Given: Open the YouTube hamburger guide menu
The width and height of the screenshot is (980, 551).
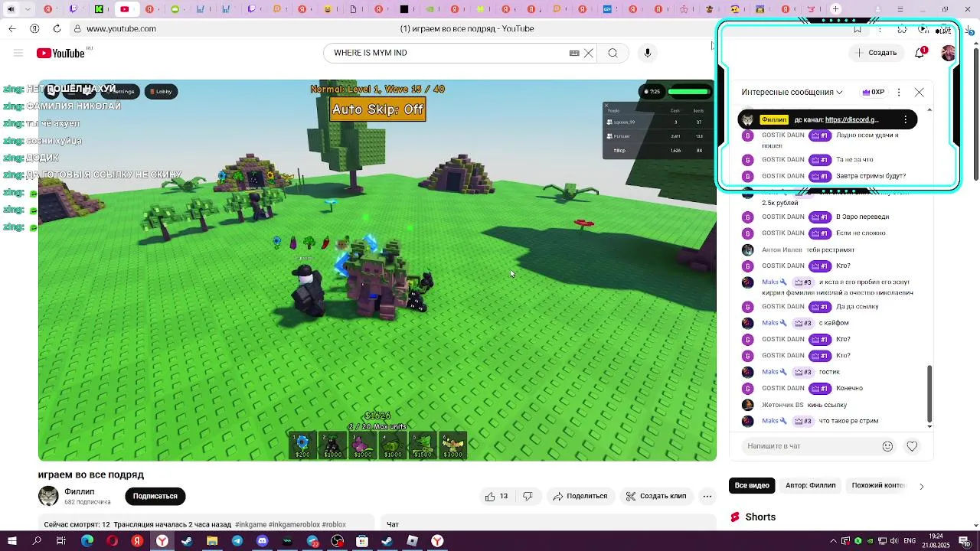Looking at the screenshot, I should [18, 53].
